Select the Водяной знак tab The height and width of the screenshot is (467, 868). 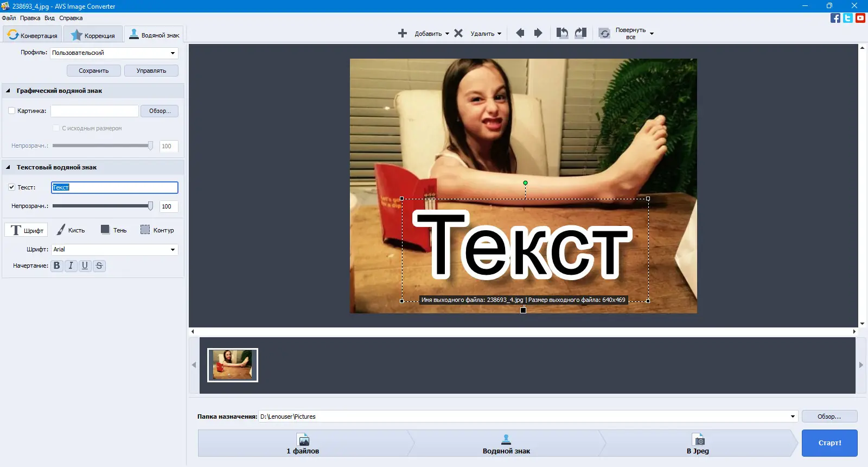point(154,35)
